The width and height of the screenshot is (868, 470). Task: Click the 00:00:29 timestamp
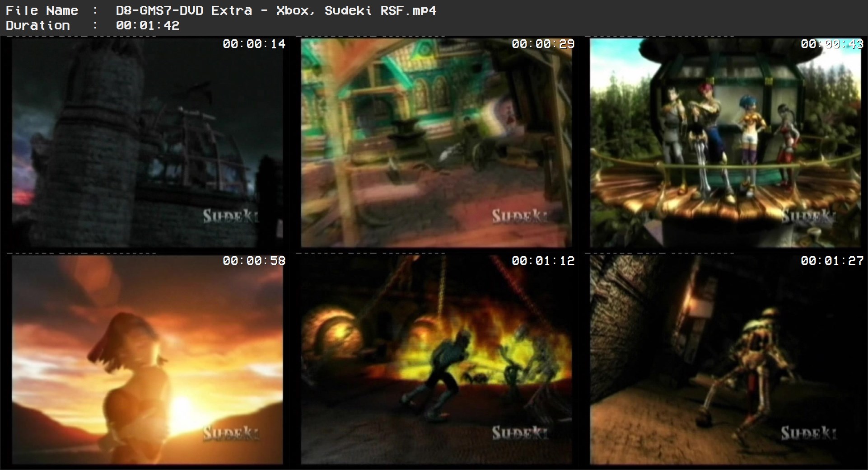pos(543,44)
